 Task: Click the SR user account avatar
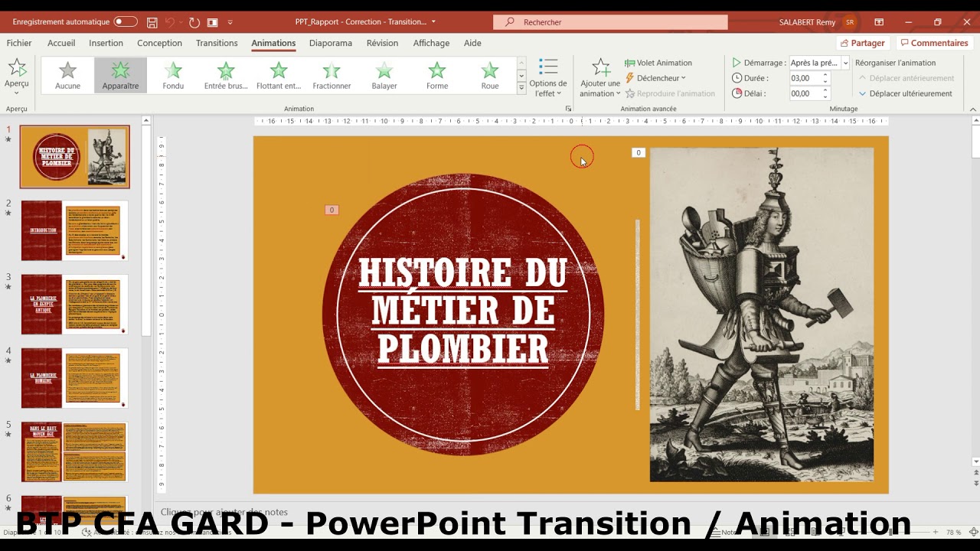tap(850, 22)
